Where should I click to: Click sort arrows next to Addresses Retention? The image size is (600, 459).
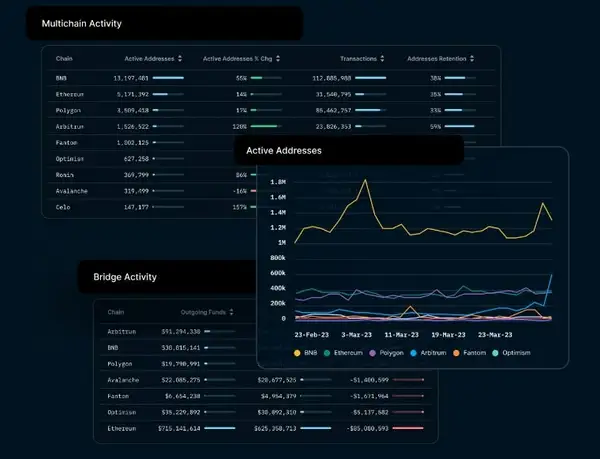point(472,59)
